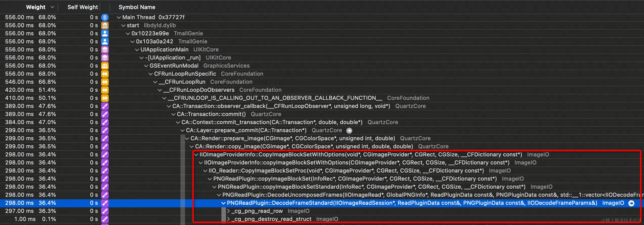Select PNGReadPlugin::copyImageBlockSetStandard row
644x225 pixels.
(x=322, y=187)
